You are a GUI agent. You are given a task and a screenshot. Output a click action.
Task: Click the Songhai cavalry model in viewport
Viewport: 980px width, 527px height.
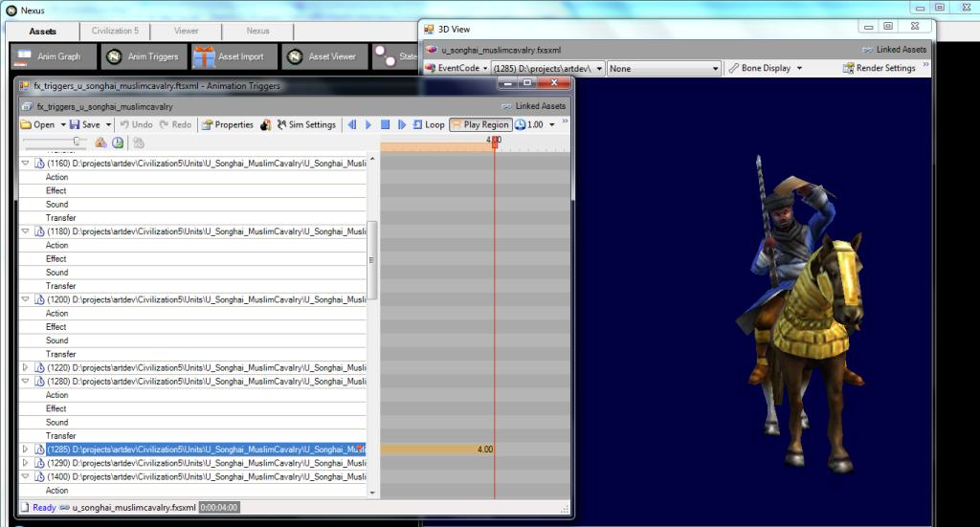click(x=802, y=312)
